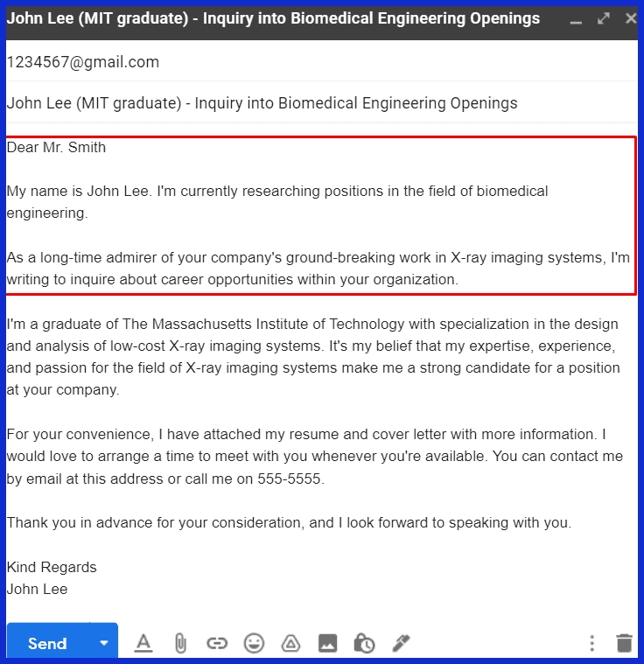The image size is (644, 664).
Task: Discard the draft with the trash icon
Action: [x=624, y=643]
